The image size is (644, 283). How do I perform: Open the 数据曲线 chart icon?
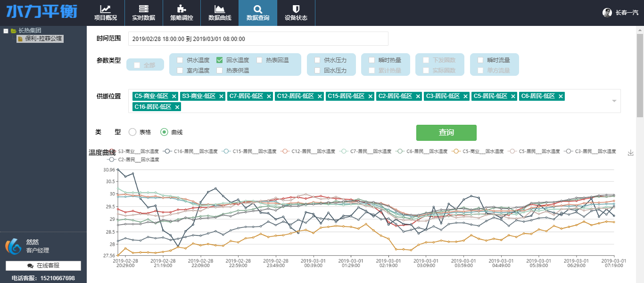click(x=219, y=9)
